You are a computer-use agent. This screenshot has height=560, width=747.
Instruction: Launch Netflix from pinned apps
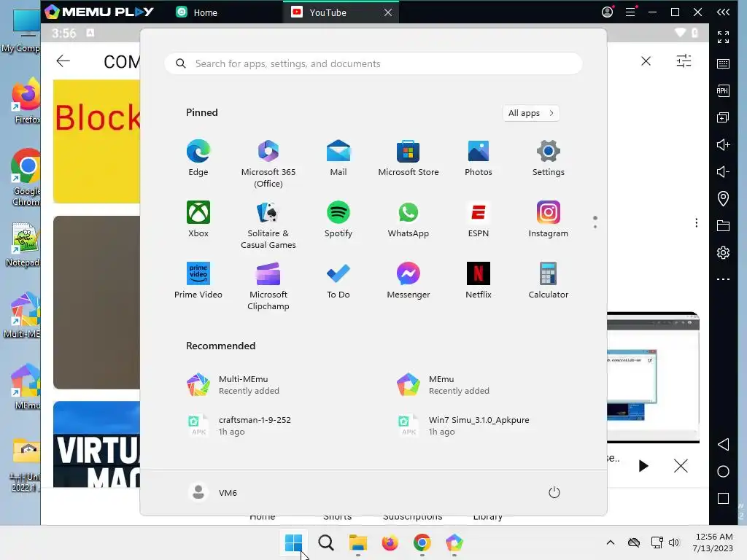(x=479, y=281)
